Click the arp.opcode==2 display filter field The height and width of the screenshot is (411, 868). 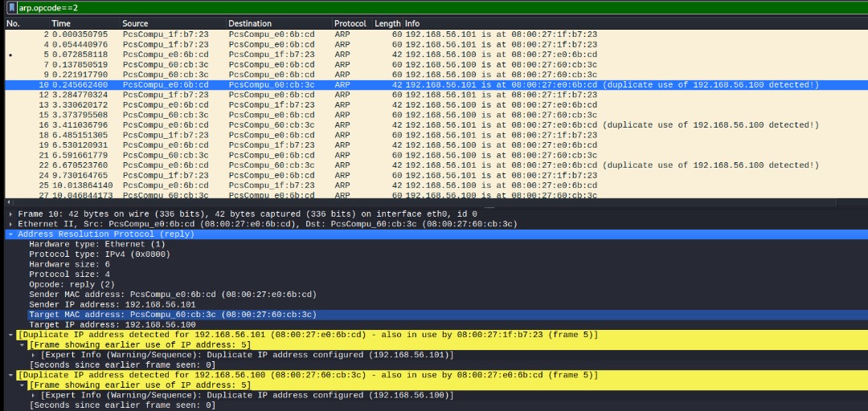tap(442, 7)
